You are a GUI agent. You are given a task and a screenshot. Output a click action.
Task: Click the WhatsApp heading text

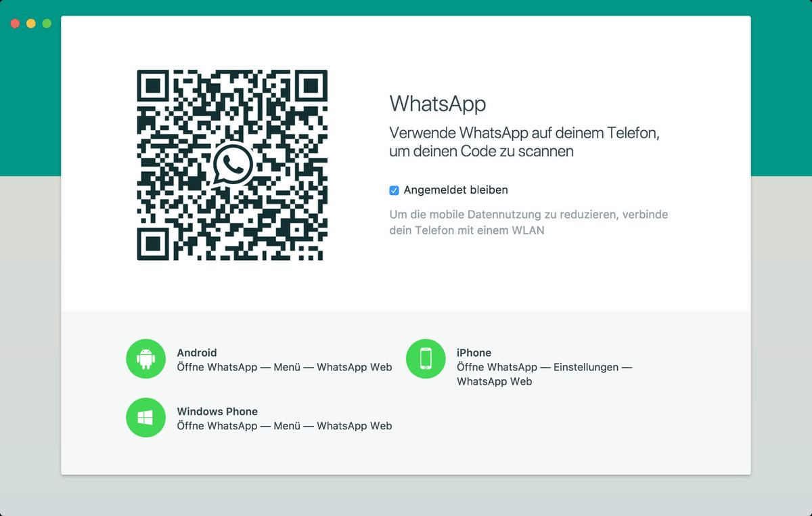[437, 104]
